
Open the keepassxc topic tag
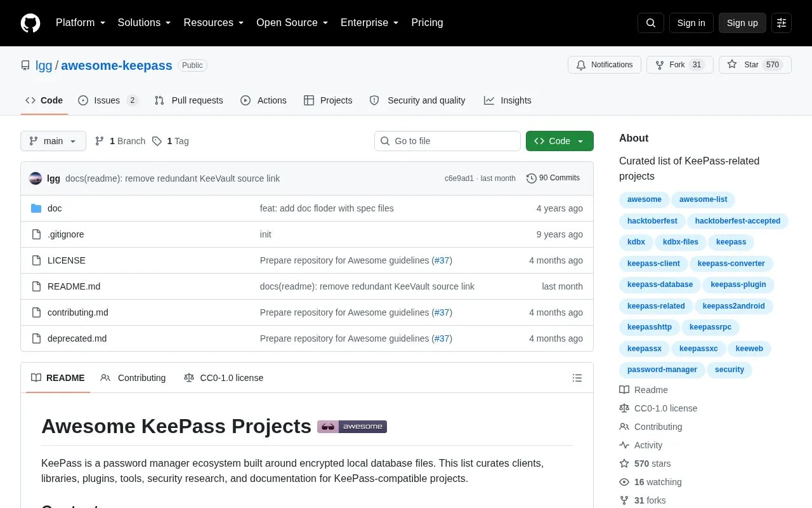698,349
